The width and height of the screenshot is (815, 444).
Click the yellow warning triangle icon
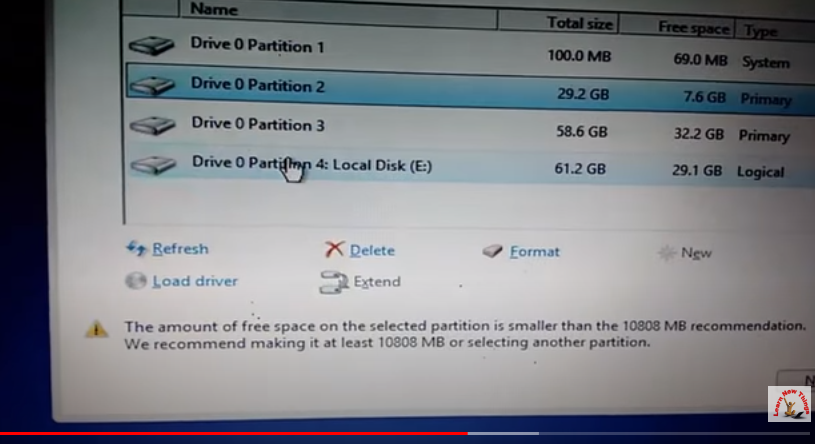[97, 329]
